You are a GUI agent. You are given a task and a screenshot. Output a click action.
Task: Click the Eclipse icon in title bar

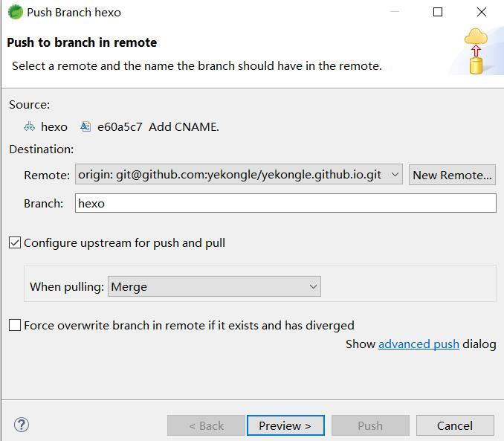[x=15, y=12]
